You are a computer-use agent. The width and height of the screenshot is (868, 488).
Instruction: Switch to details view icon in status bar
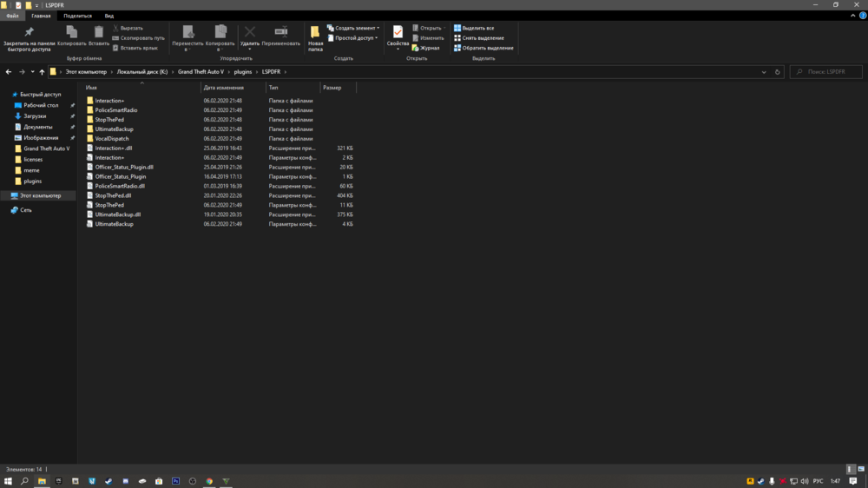851,469
